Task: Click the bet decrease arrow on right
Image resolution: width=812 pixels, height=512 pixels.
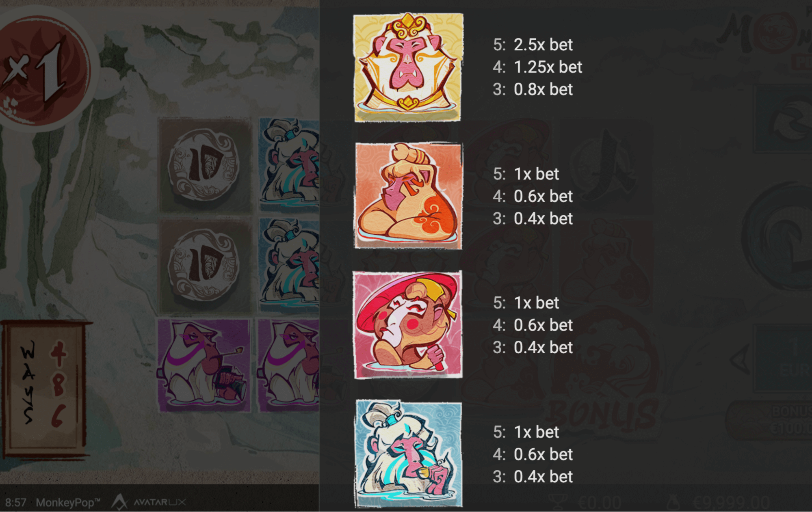Action: point(741,359)
